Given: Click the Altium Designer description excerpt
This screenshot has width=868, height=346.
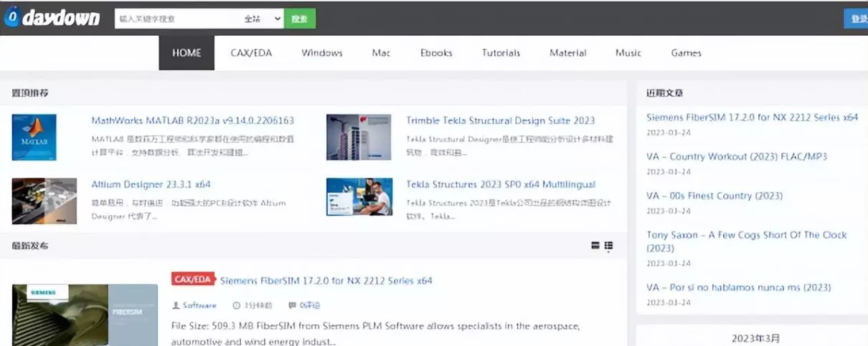Looking at the screenshot, I should [188, 209].
